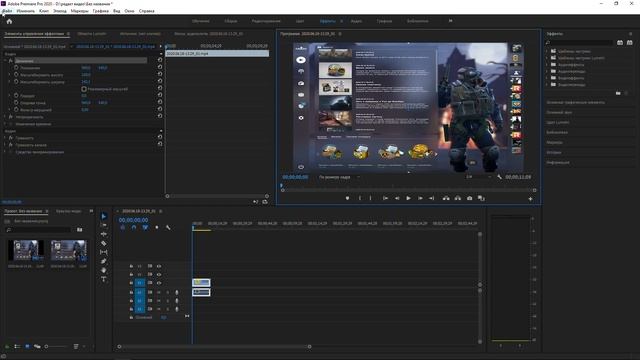Toggle the uniform scale checkbox
This screenshot has height=360, width=640.
pos(84,89)
